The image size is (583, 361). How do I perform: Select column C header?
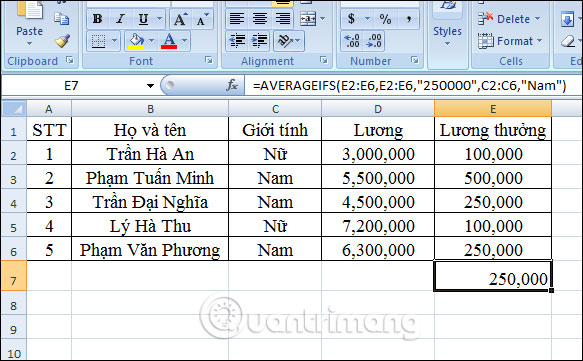[x=275, y=109]
